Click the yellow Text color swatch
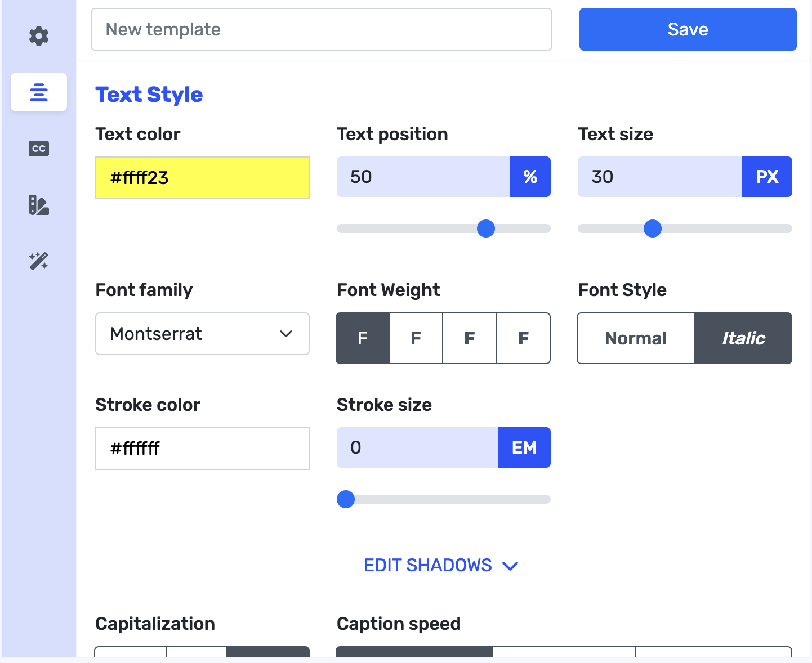This screenshot has height=663, width=812. (202, 178)
